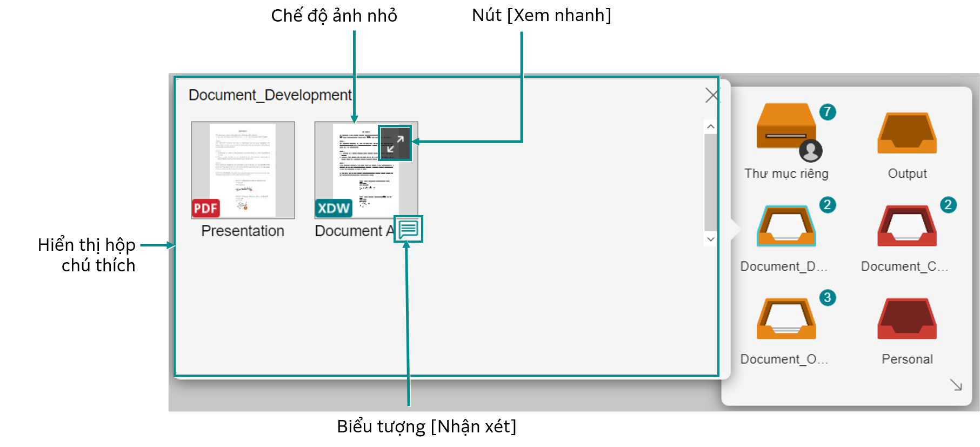
Task: Click the Quick View expand button on thumbnail
Action: pos(395,143)
